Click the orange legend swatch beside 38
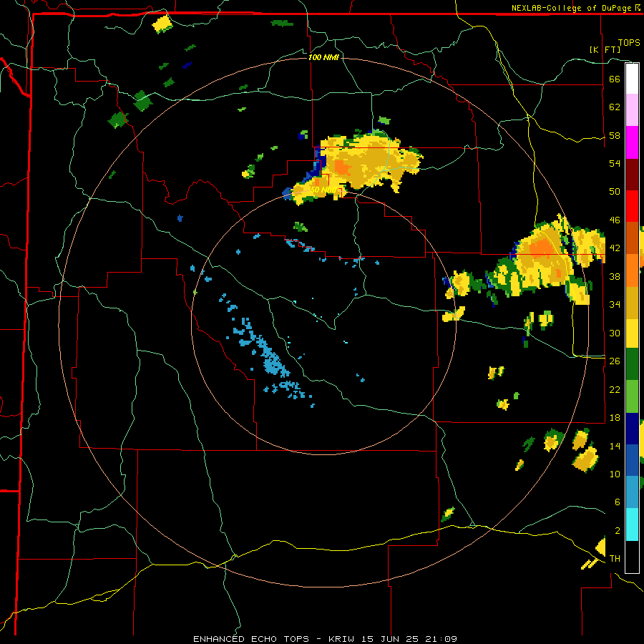The height and width of the screenshot is (644, 644). (x=632, y=270)
